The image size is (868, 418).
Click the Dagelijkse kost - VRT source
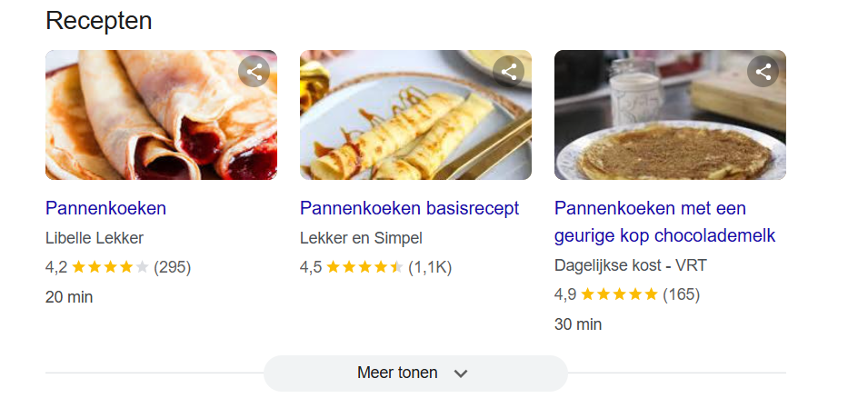click(x=630, y=265)
